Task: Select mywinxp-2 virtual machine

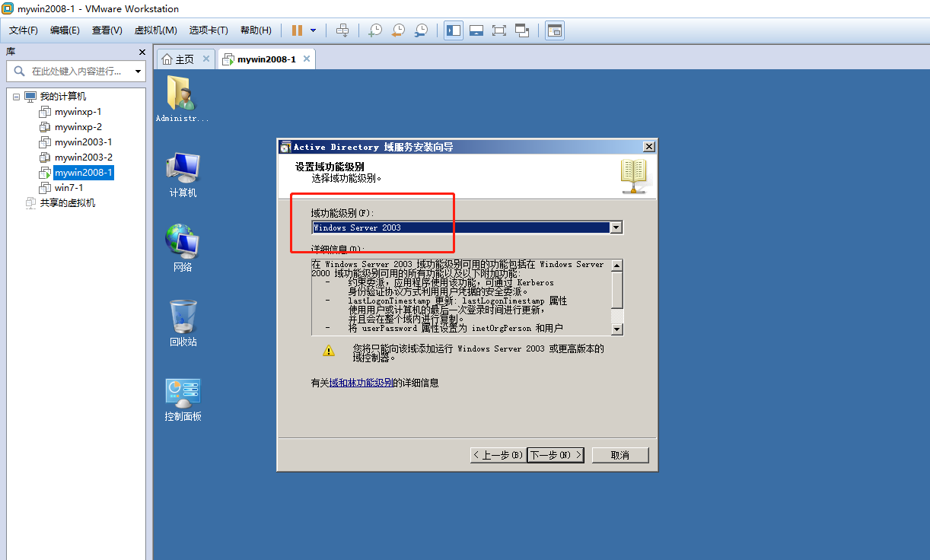Action: click(x=78, y=127)
